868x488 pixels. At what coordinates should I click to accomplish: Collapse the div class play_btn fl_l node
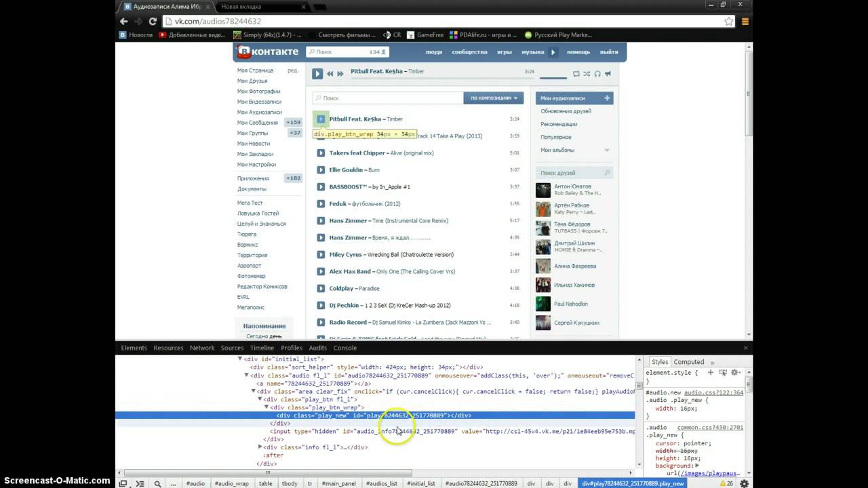click(260, 399)
